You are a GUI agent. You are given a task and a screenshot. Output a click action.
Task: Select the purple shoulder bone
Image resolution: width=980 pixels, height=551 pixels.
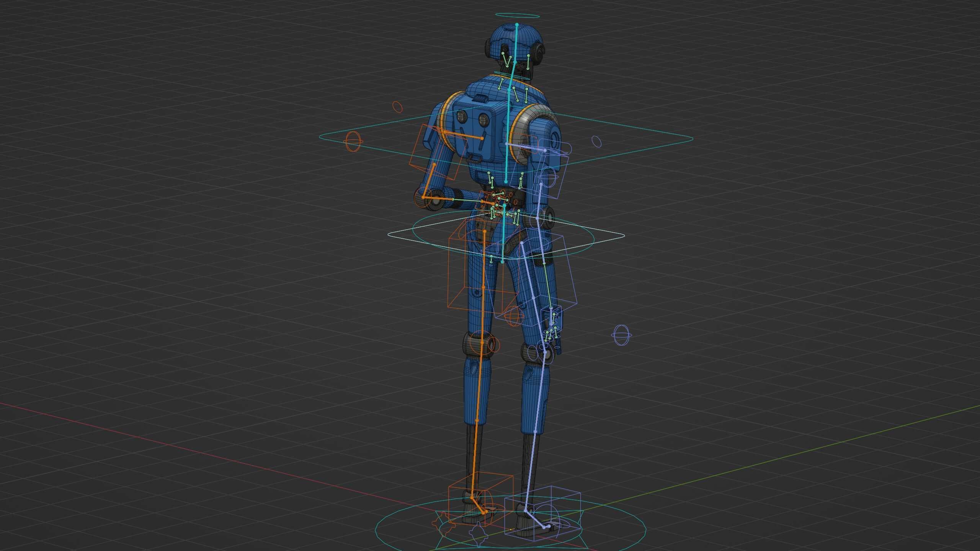point(526,147)
